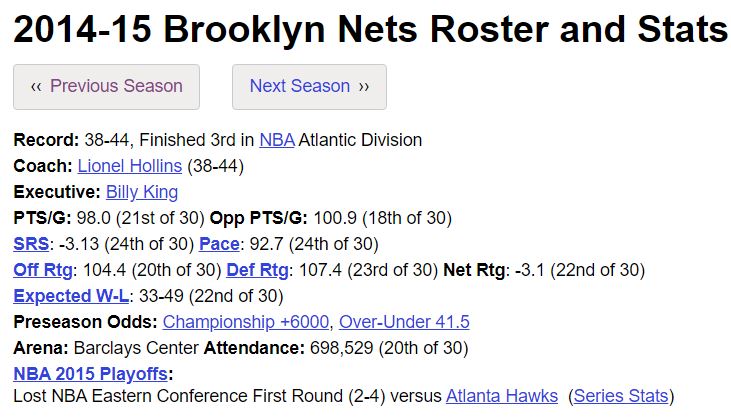This screenshot has height=418, width=731.
Task: Select the Off Rtg link
Action: point(43,270)
